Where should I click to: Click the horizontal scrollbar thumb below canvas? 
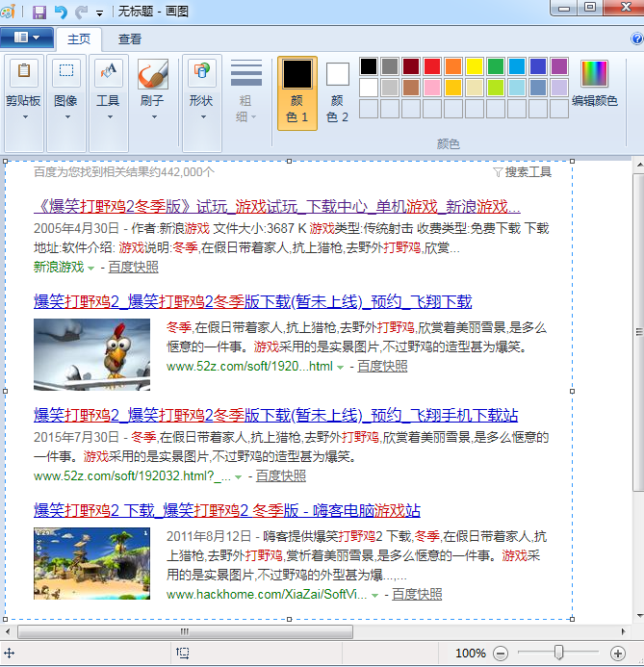pos(185,631)
